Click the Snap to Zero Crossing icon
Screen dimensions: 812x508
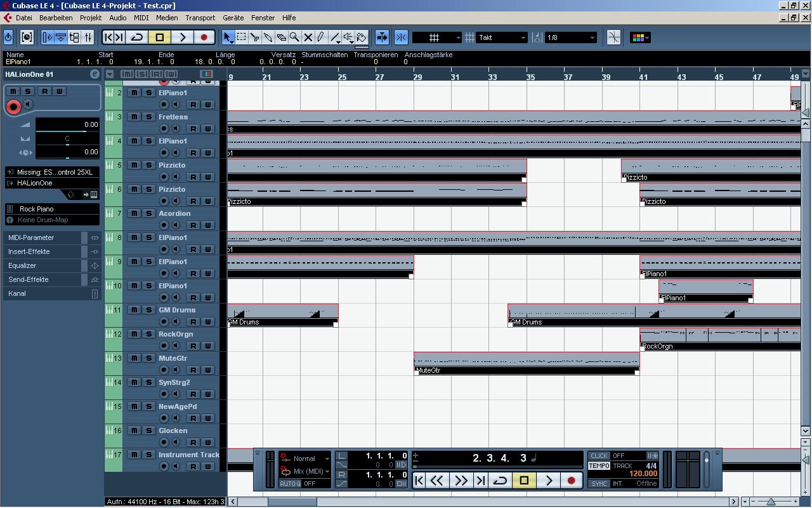pyautogui.click(x=613, y=37)
